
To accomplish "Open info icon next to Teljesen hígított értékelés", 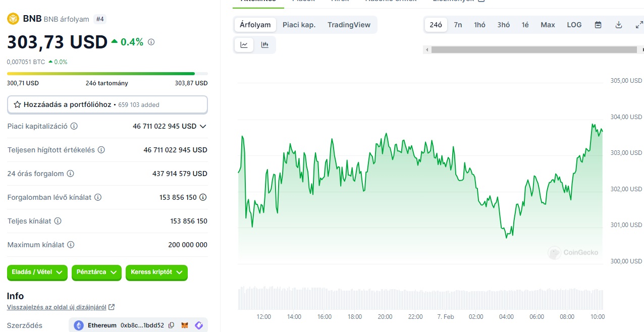I will click(x=101, y=150).
